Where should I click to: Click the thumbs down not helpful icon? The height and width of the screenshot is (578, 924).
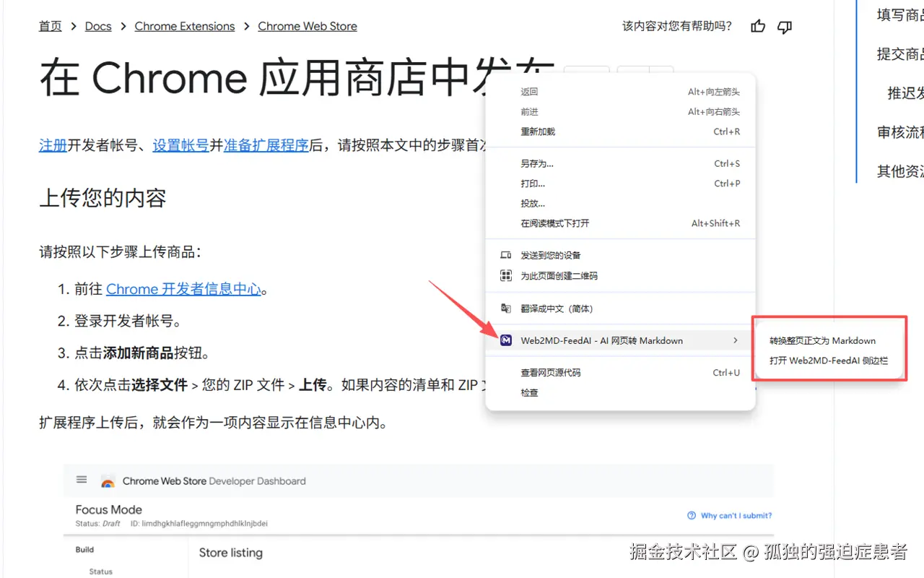point(785,27)
